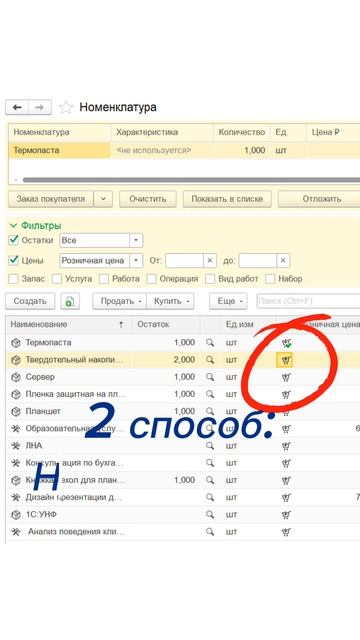The width and height of the screenshot is (360, 640).
Task: Click the cart icon in the ЛНА row
Action: click(286, 446)
